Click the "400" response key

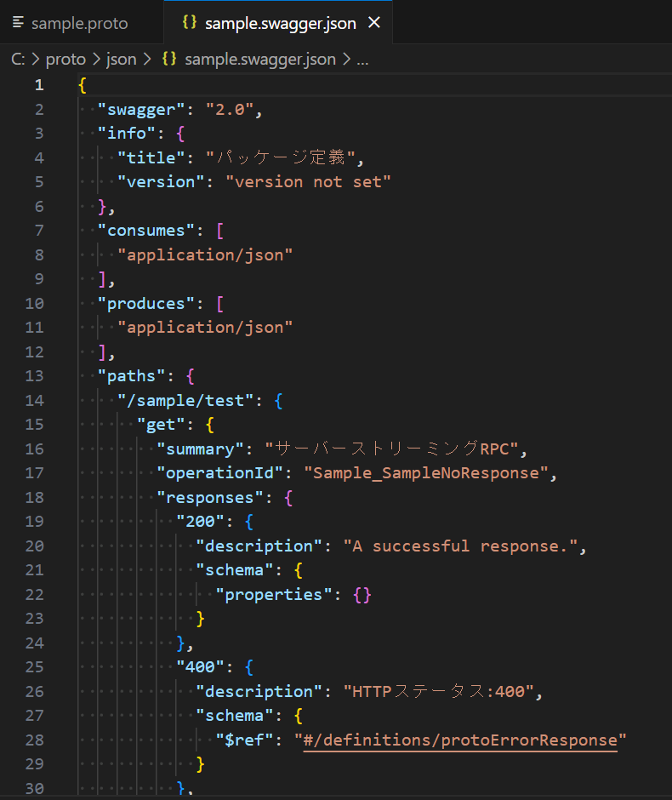(200, 667)
